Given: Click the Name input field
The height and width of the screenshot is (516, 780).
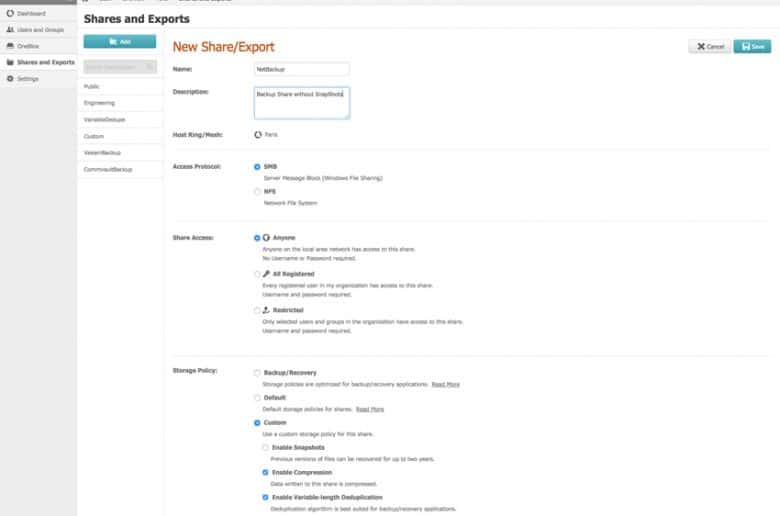Looking at the screenshot, I should click(x=301, y=69).
